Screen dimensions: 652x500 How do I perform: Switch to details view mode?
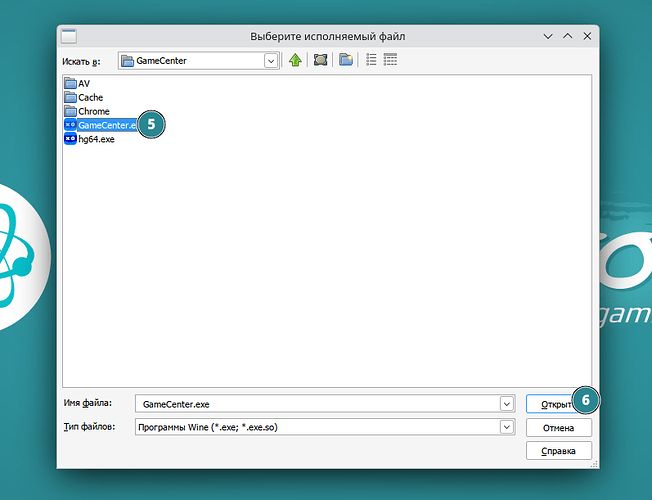point(390,60)
